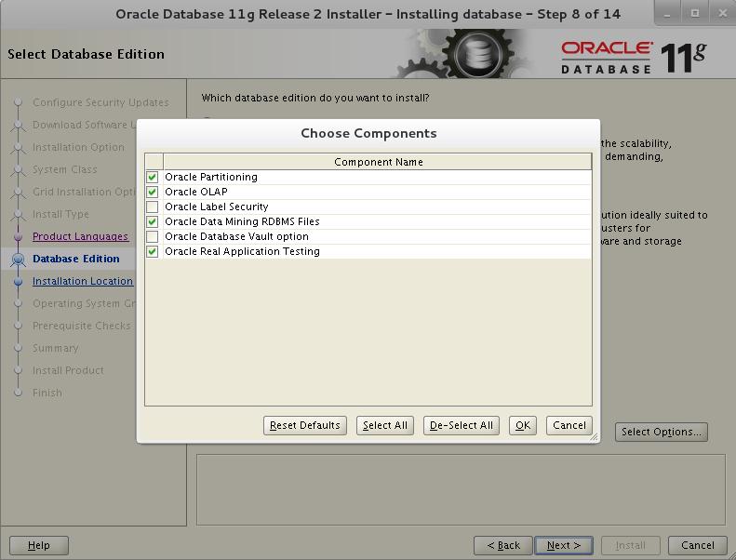Viewport: 736px width, 560px height.
Task: Click the Install Product step
Action: pos(68,370)
